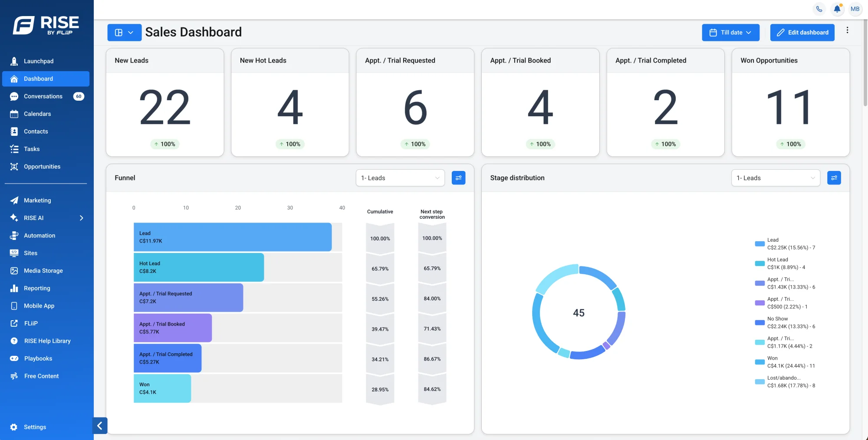Click Lead funnel bar C$11.97K
The width and height of the screenshot is (868, 440).
pos(233,237)
